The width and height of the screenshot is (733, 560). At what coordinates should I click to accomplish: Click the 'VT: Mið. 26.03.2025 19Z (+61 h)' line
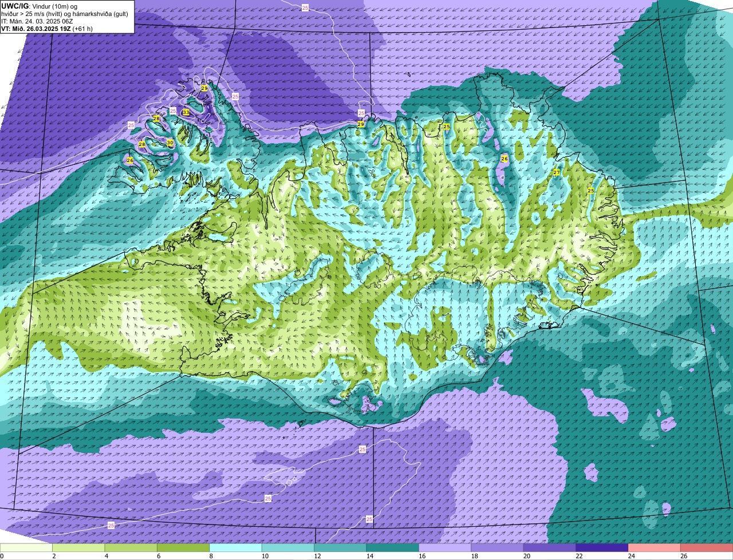pyautogui.click(x=47, y=28)
